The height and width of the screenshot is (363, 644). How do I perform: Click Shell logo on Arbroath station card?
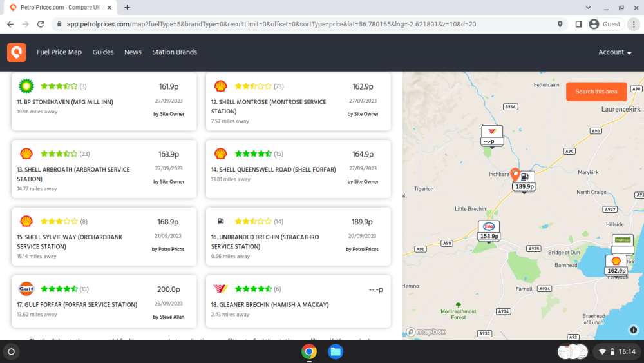26,153
